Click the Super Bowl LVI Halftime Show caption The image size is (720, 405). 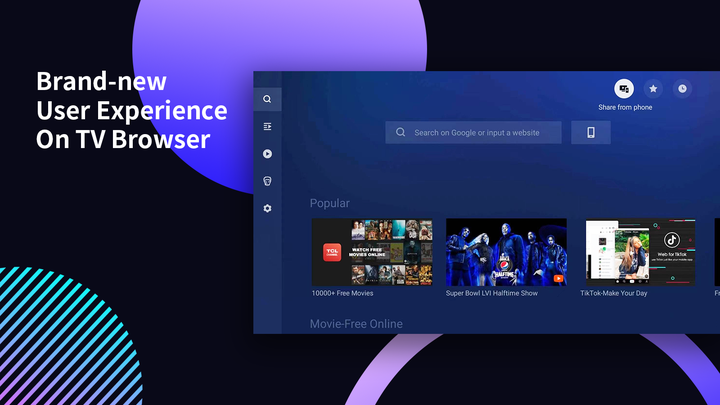coord(492,293)
